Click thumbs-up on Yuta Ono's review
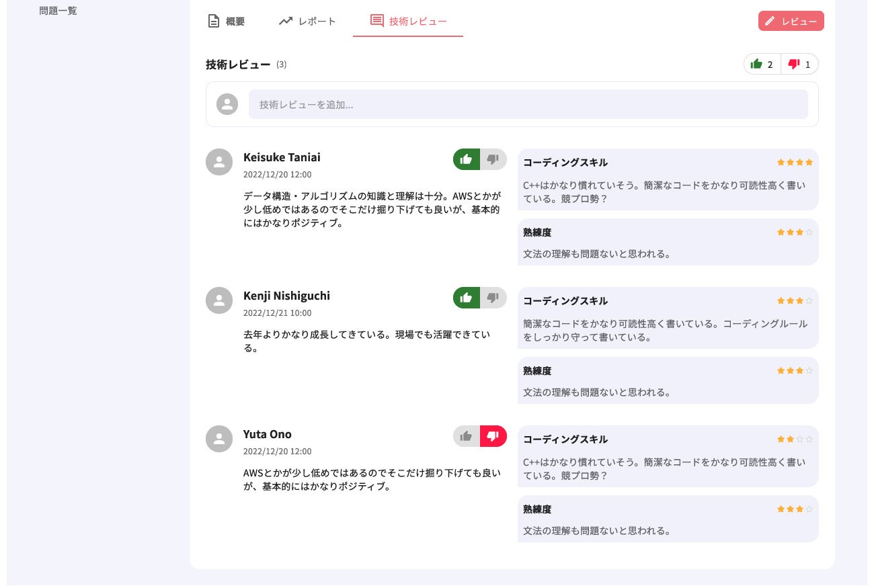Viewport: 874px width, 588px height. 466,436
